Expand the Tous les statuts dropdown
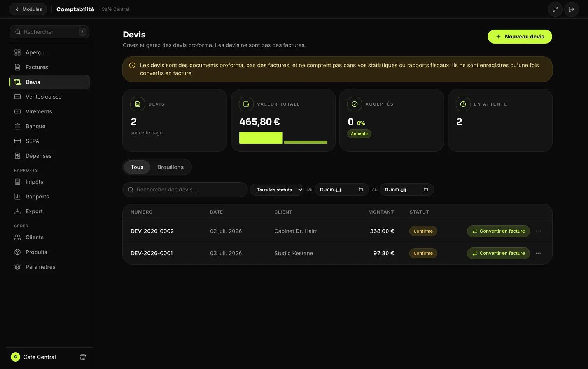588x369 pixels. 277,190
